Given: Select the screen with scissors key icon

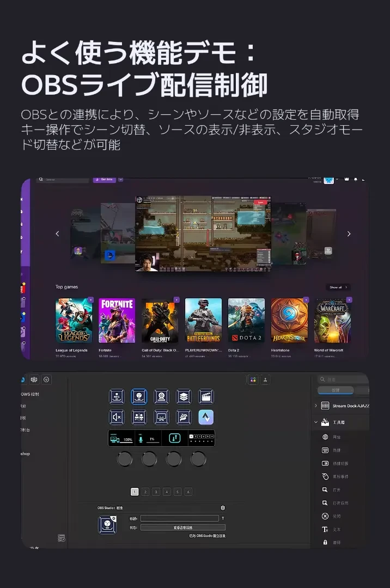Looking at the screenshot, I should point(161,417).
